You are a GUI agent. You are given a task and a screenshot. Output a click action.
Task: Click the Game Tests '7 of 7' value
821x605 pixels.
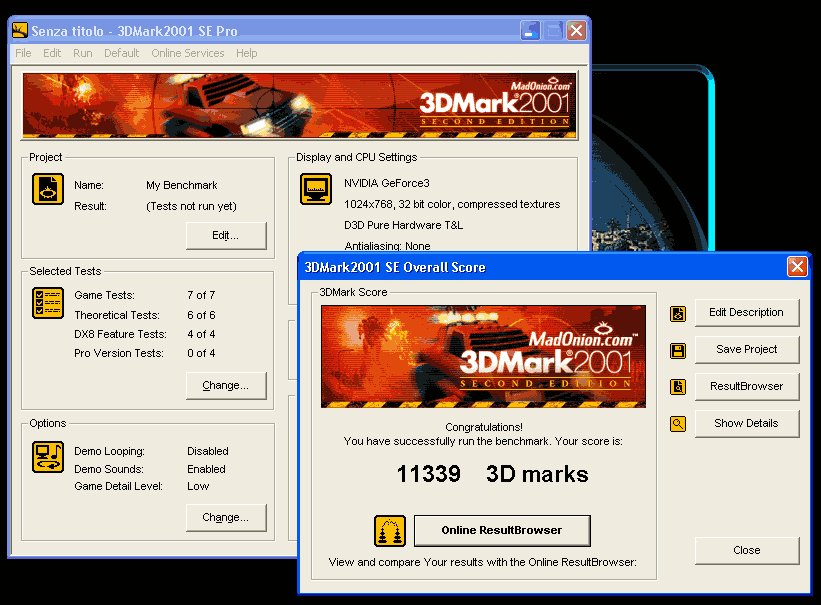point(201,295)
